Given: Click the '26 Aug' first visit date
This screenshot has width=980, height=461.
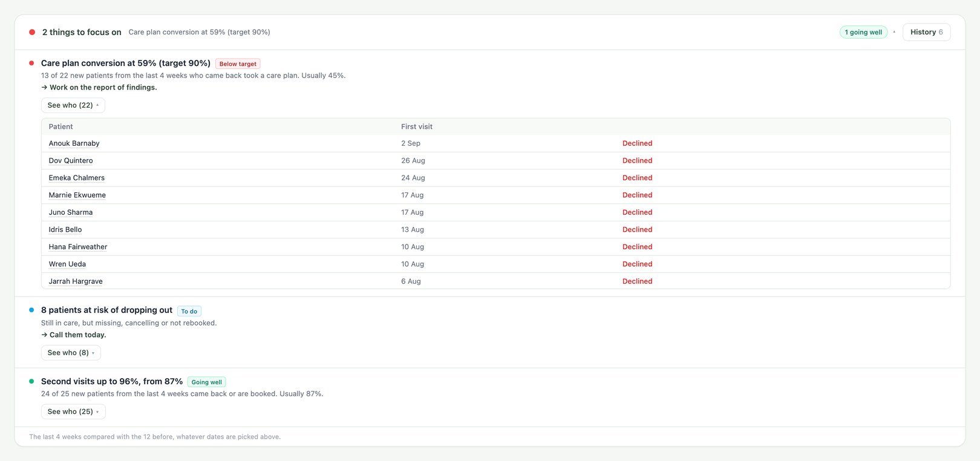Looking at the screenshot, I should click(413, 160).
